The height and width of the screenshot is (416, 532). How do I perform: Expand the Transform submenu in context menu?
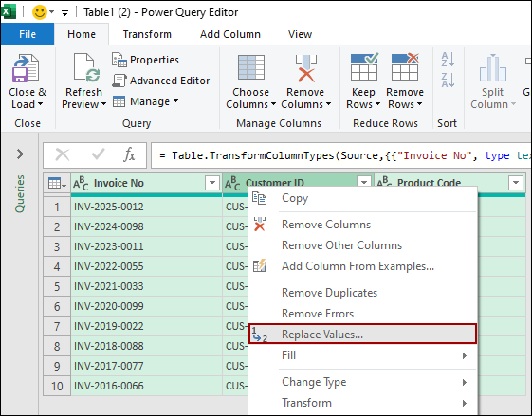tap(465, 403)
